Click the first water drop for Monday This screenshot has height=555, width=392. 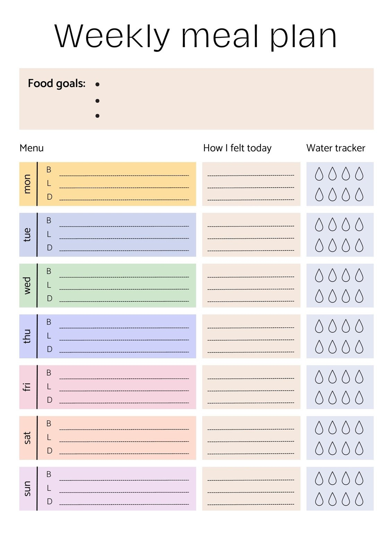point(319,174)
